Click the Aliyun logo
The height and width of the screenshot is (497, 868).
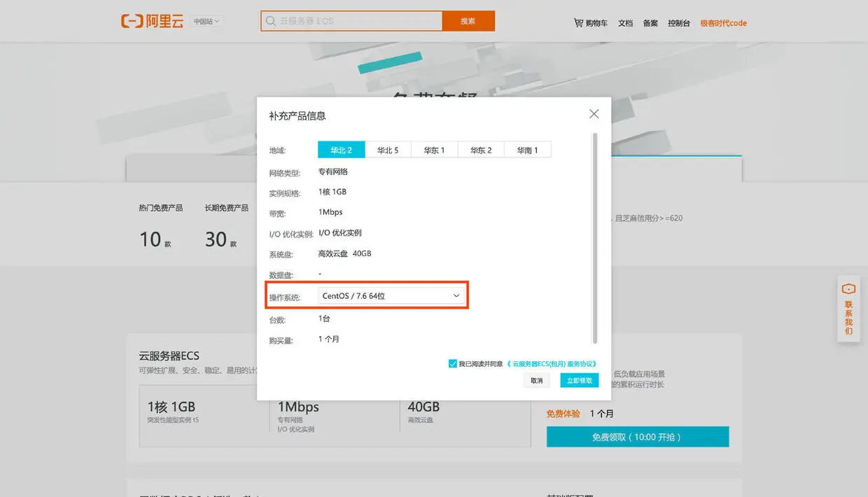[x=152, y=21]
